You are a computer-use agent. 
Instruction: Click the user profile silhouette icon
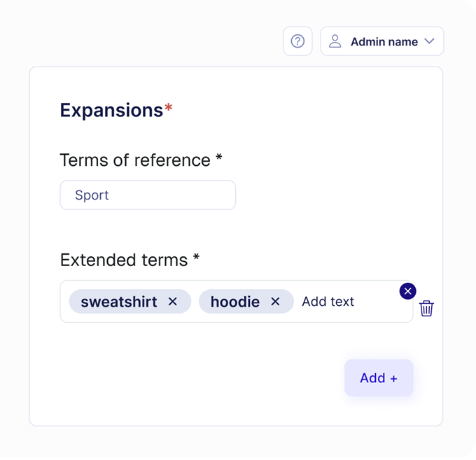click(x=335, y=41)
